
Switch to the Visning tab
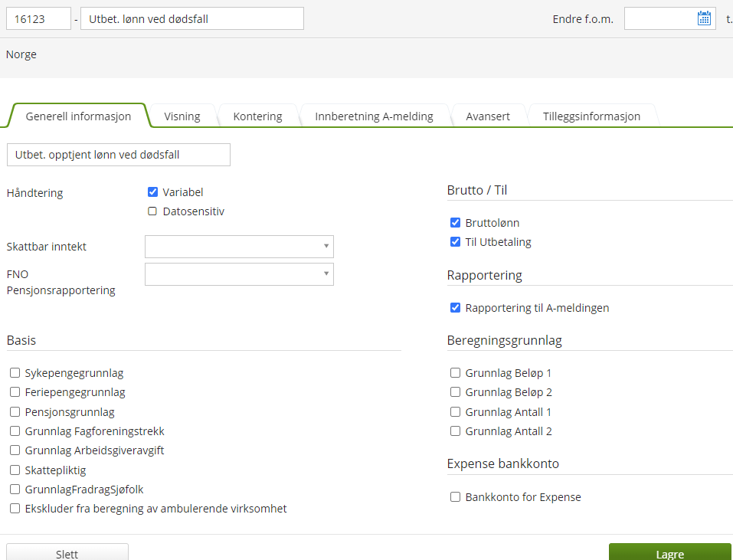coord(182,116)
